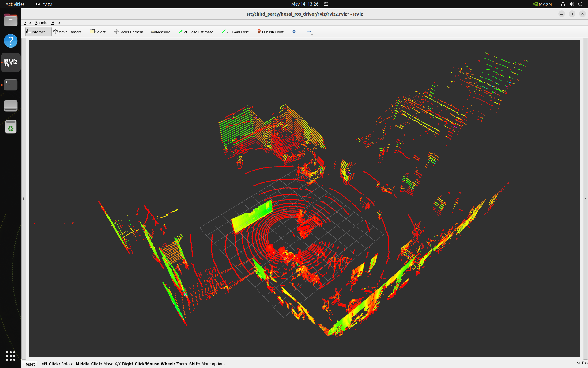Image resolution: width=588 pixels, height=368 pixels.
Task: Click the blue plus add-tool icon
Action: [294, 32]
